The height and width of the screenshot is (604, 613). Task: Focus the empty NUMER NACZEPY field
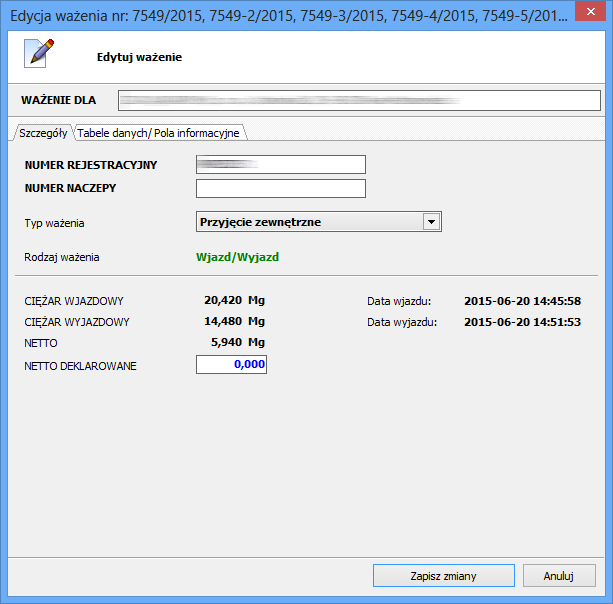coord(281,189)
